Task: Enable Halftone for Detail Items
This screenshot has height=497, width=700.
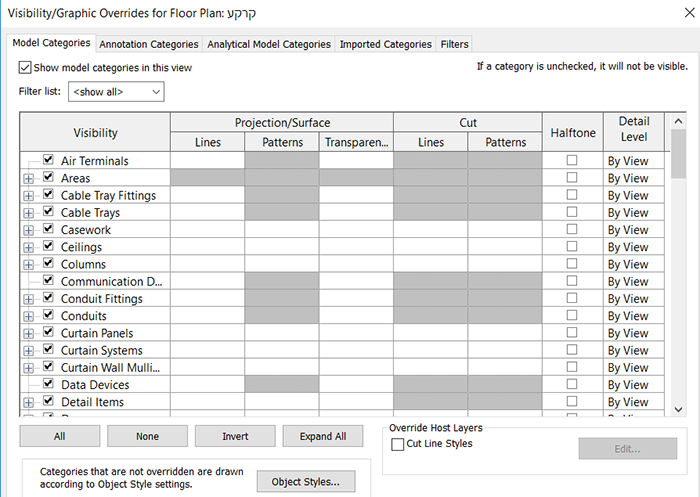Action: tap(572, 401)
